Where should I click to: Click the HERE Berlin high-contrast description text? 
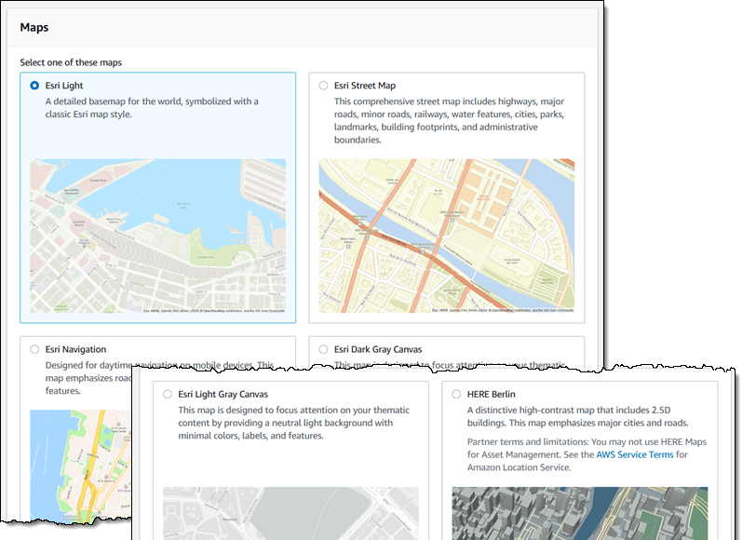[x=577, y=416]
